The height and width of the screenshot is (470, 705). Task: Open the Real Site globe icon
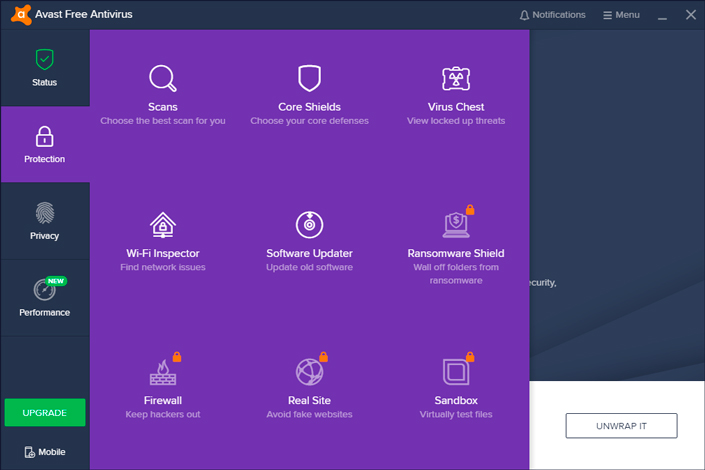coord(309,372)
